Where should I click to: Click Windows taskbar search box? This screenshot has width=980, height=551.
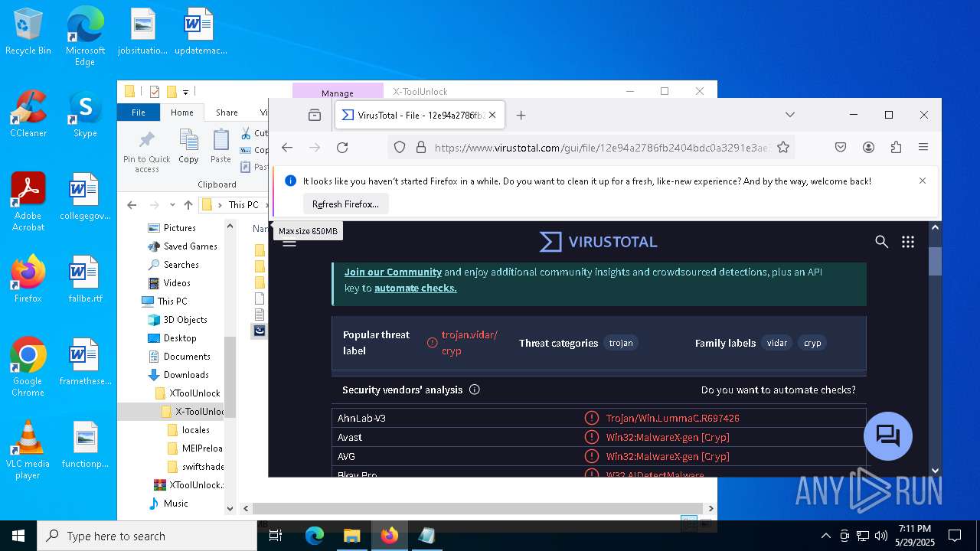coord(147,536)
